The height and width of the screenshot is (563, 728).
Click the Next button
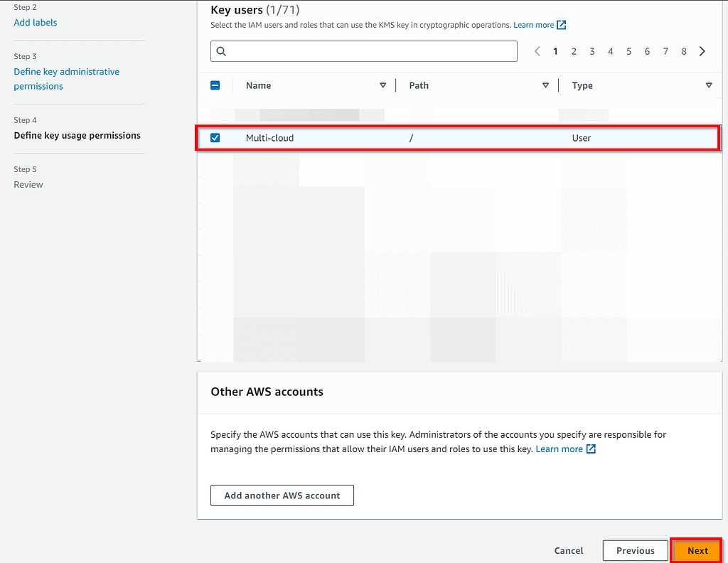696,550
